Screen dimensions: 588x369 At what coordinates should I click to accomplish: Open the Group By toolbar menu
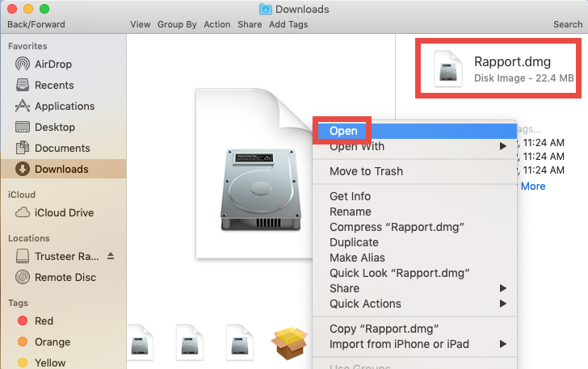(x=177, y=24)
